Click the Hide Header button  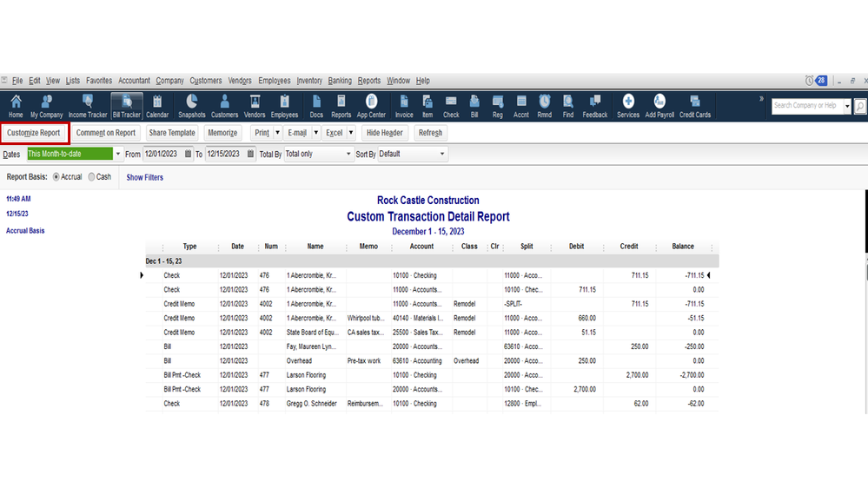(384, 133)
